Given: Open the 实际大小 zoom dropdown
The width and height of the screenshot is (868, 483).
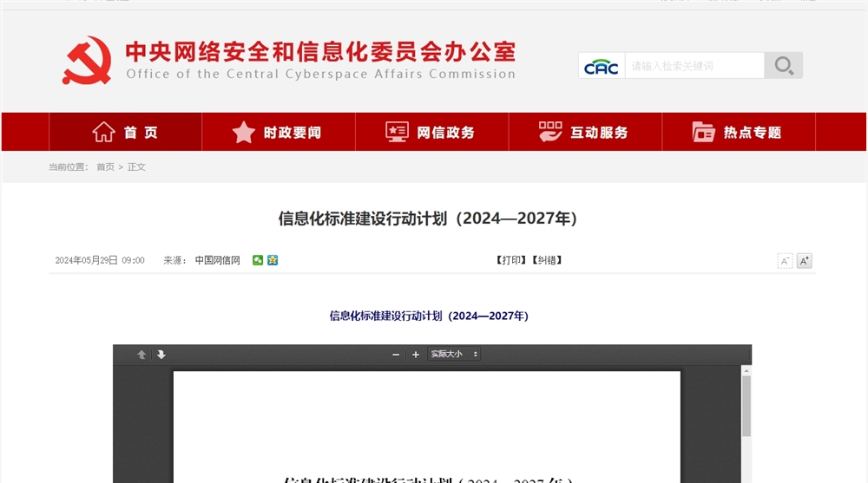Looking at the screenshot, I should coord(454,355).
